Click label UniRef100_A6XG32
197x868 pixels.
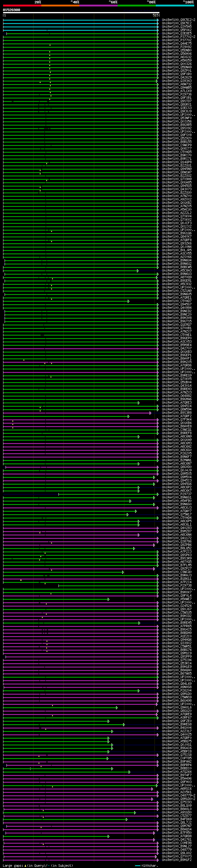point(177,57)
